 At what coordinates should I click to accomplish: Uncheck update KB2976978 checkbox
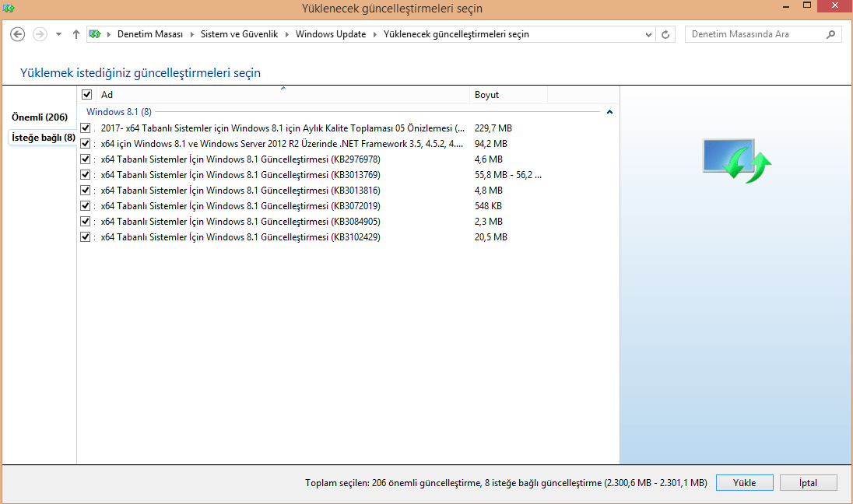86,159
